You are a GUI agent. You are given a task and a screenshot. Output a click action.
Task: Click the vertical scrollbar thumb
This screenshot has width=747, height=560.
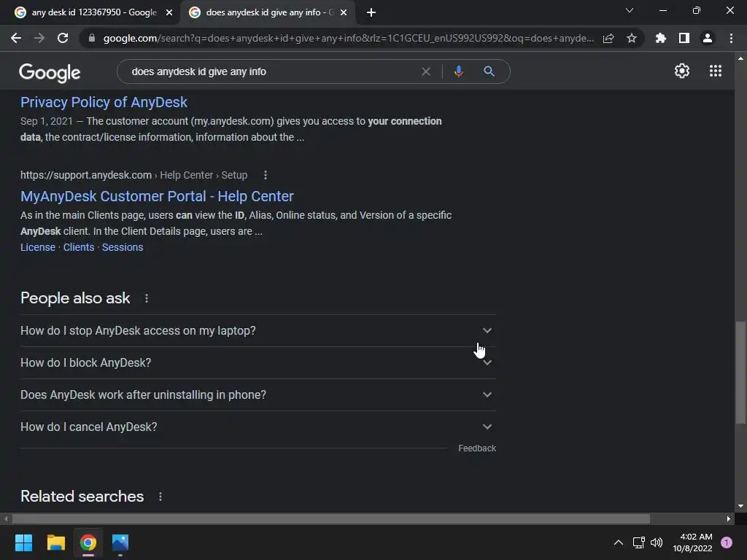point(740,373)
